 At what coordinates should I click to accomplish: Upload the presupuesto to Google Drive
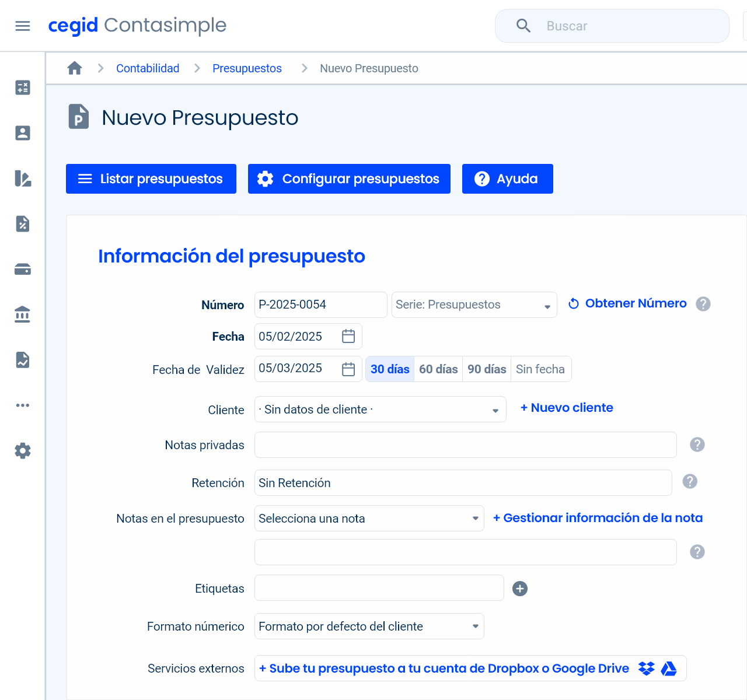pyautogui.click(x=669, y=668)
